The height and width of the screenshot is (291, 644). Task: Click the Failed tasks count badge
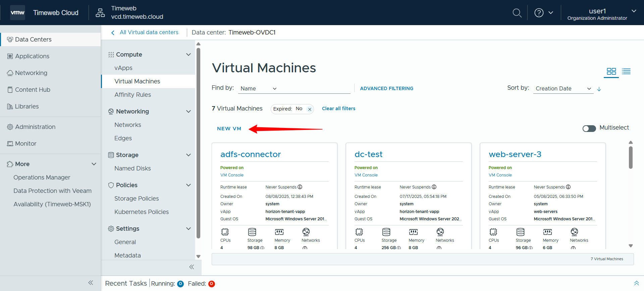(211, 284)
